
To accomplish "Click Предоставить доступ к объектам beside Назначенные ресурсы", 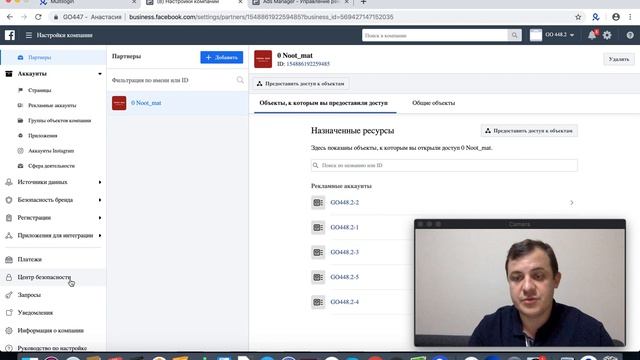I will (x=529, y=131).
